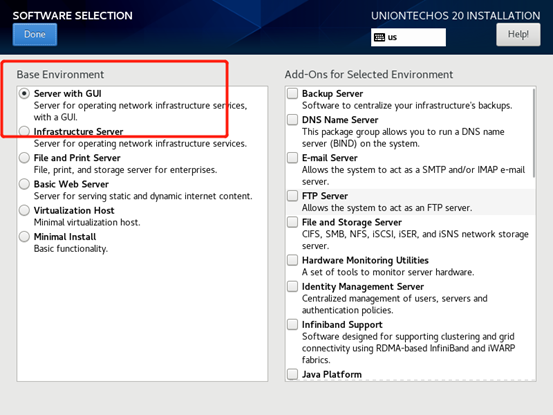Select the Minimal Install radio button
The width and height of the screenshot is (553, 415).
coord(24,237)
